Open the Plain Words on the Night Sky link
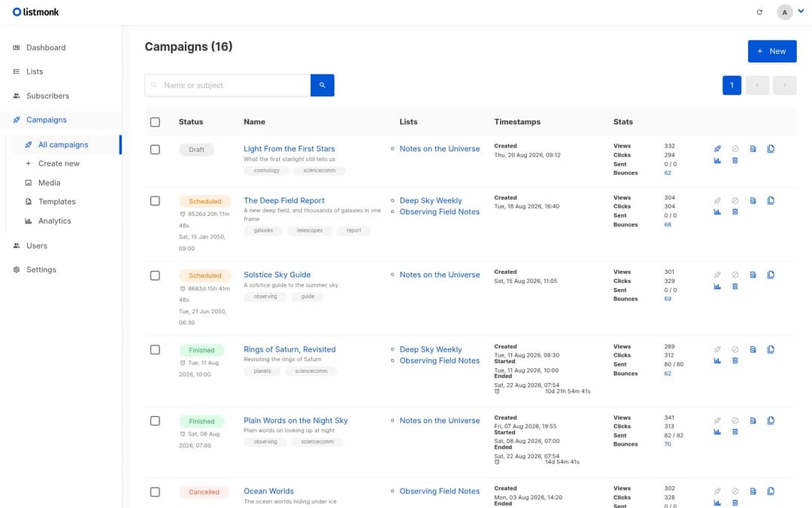The width and height of the screenshot is (812, 508). tap(295, 421)
